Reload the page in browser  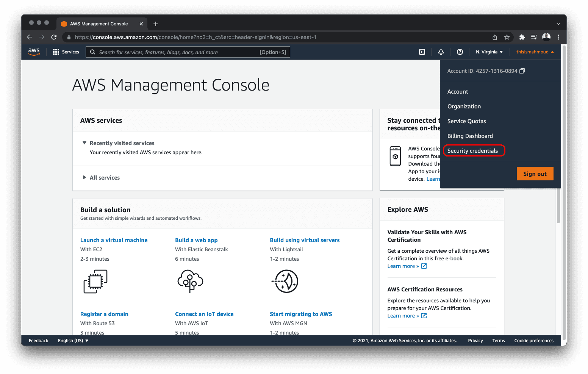(x=54, y=37)
